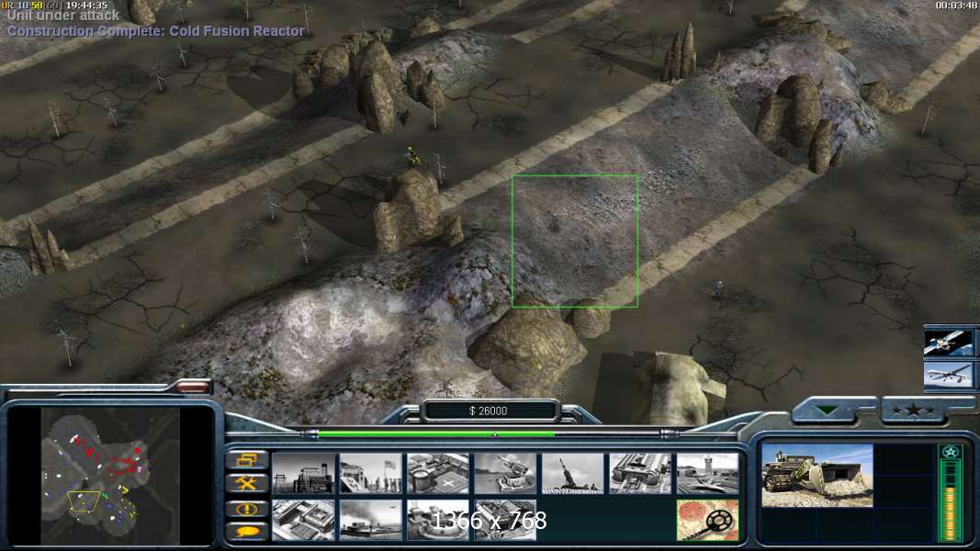Select the yellow infantry unit on road
The width and height of the screenshot is (980, 551).
click(411, 155)
